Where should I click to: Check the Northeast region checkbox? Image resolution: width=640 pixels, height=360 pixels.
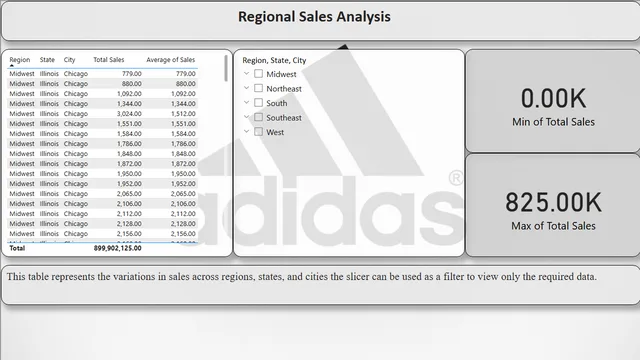click(x=258, y=88)
